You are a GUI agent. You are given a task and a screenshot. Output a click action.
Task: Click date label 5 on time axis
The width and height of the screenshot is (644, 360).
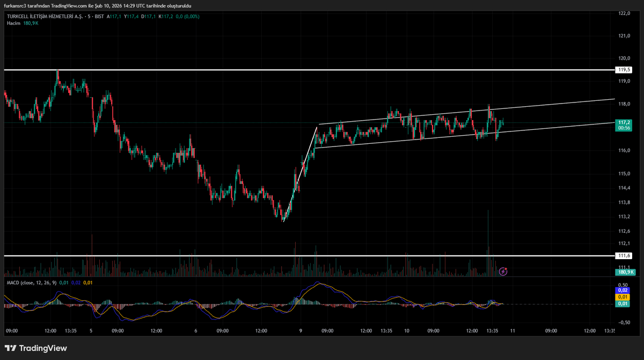(x=91, y=331)
